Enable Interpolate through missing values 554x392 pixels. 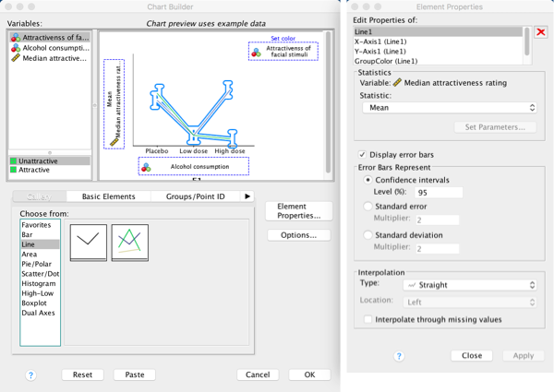(x=369, y=319)
